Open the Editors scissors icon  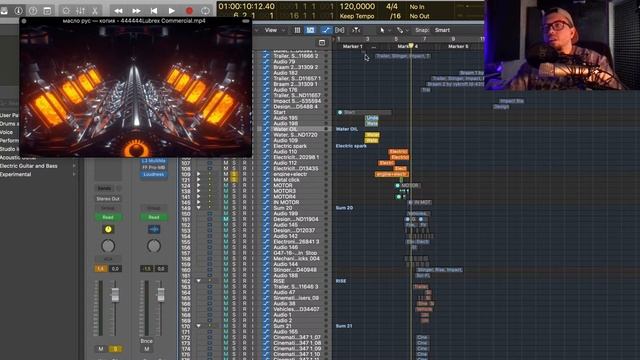(x=95, y=11)
